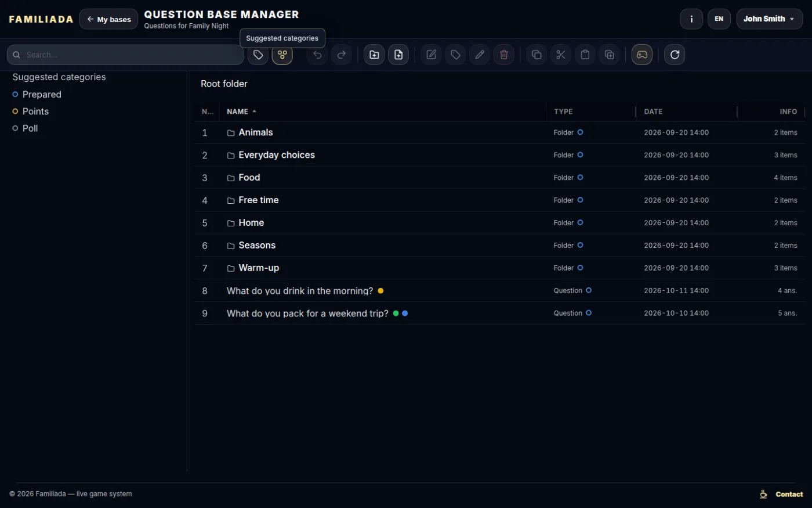Screen dimensions: 812x508
Task: Click the date '2026-10-11 14:00'
Action: coord(676,290)
